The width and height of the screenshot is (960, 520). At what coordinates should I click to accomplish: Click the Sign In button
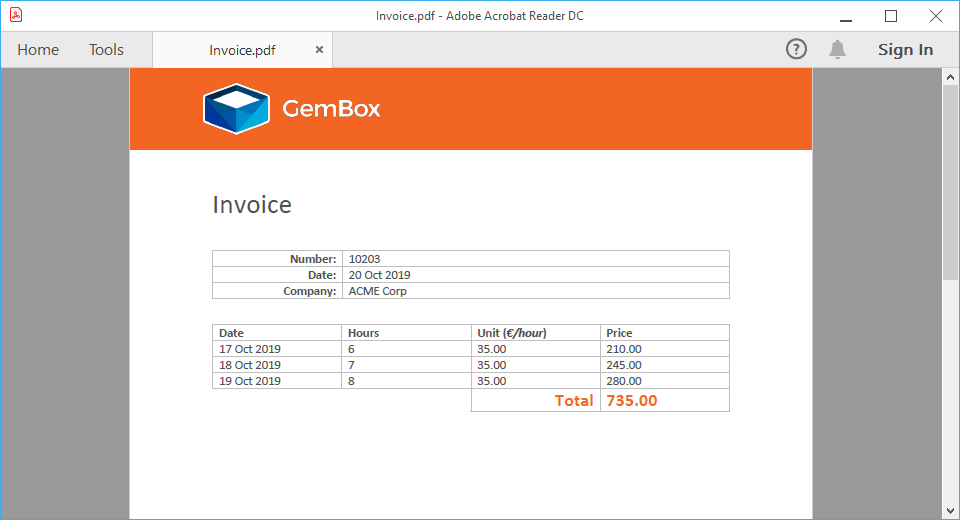(x=905, y=50)
